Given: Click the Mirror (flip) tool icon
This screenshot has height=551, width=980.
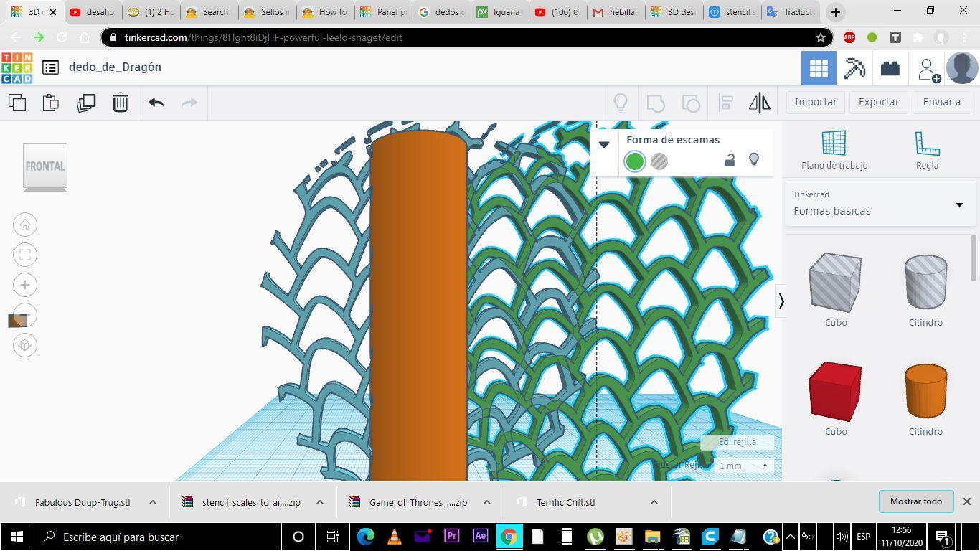Looking at the screenshot, I should point(760,103).
